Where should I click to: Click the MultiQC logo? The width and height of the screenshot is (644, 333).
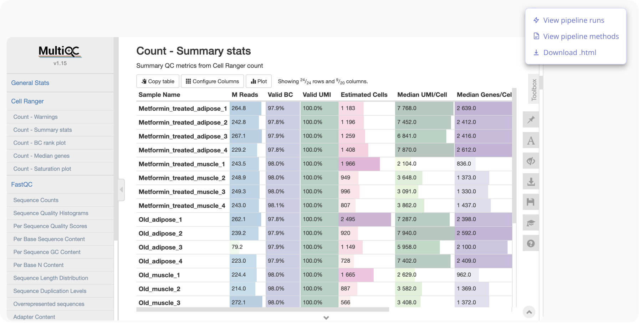point(60,51)
